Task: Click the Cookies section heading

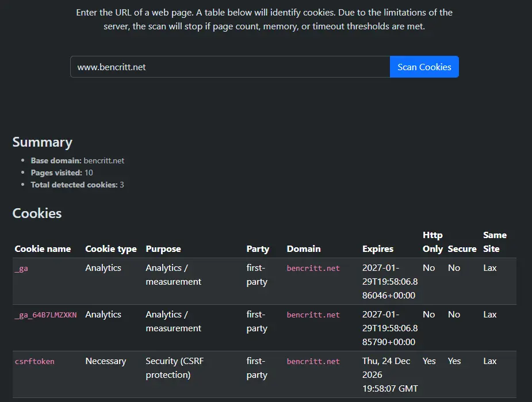Action: coord(37,213)
